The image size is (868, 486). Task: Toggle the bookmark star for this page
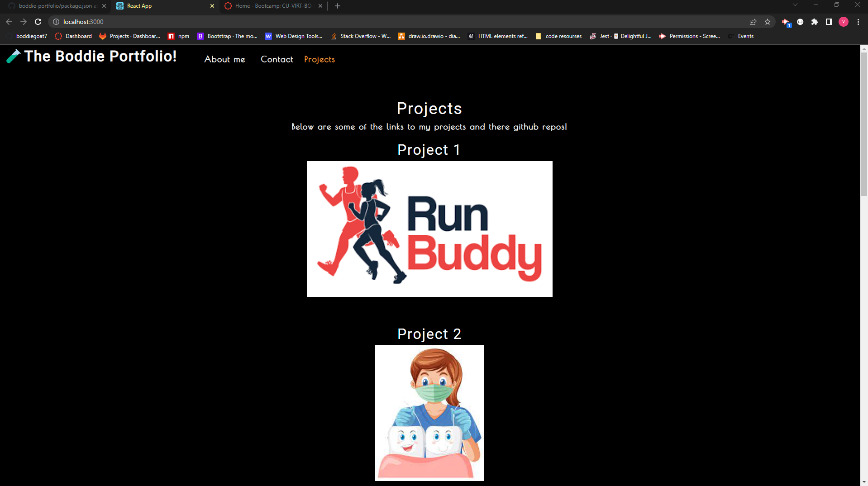click(767, 22)
